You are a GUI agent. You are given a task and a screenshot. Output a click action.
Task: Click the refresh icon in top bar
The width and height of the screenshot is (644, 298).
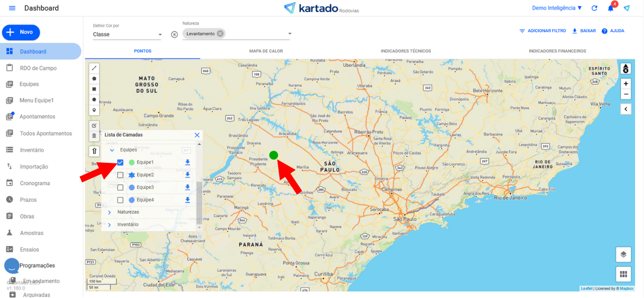594,8
